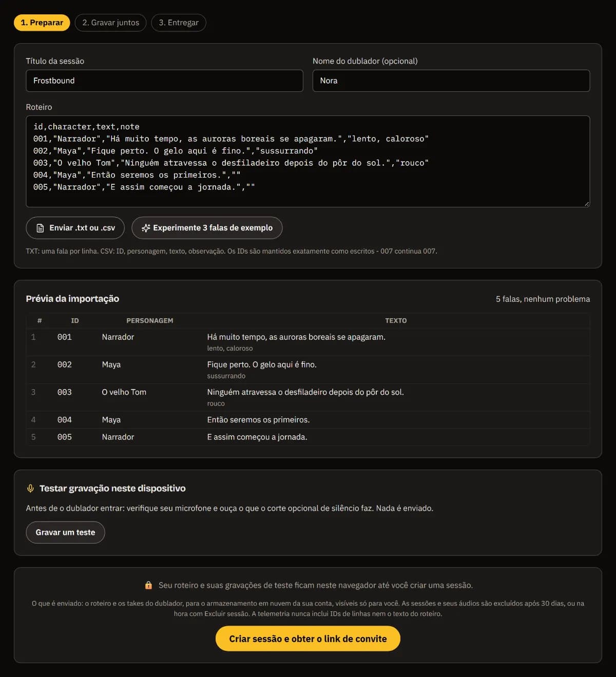Click the ID column header
The height and width of the screenshot is (677, 616).
(75, 320)
